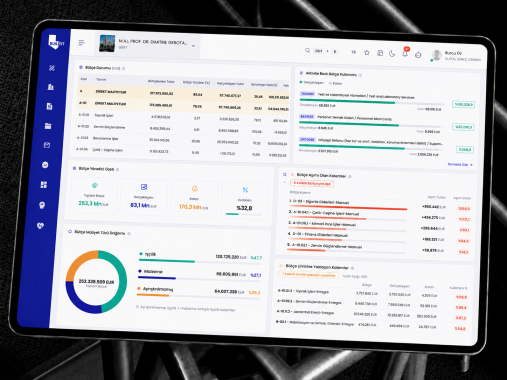The image size is (507, 380).
Task: Click the search magnifier icon
Action: 307,51
